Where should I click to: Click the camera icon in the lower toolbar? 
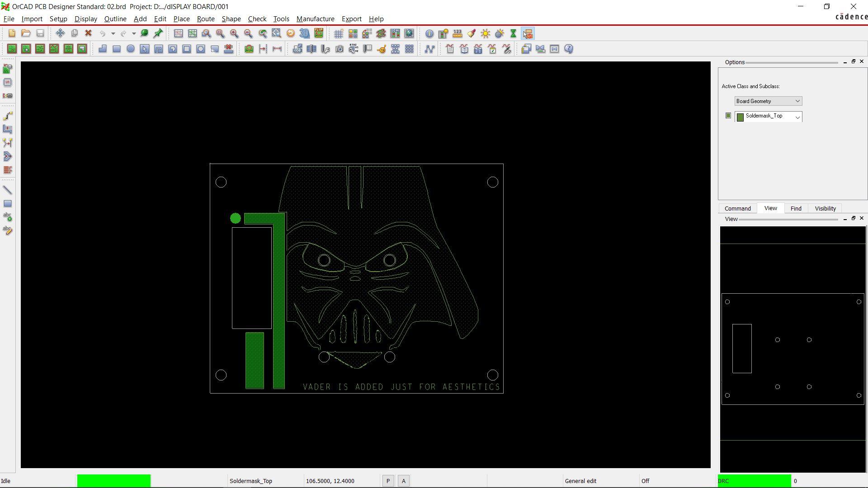click(x=340, y=49)
